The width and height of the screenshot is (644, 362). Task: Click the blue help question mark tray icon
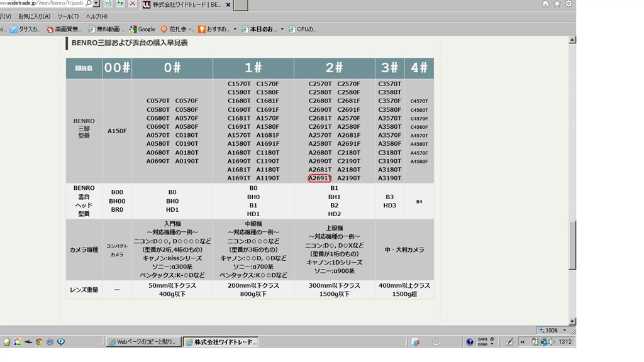(469, 341)
